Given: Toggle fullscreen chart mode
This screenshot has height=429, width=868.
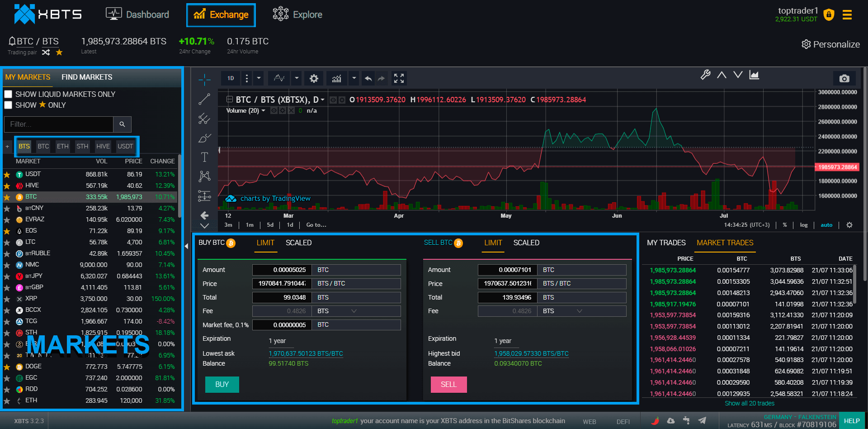Looking at the screenshot, I should click(x=399, y=78).
